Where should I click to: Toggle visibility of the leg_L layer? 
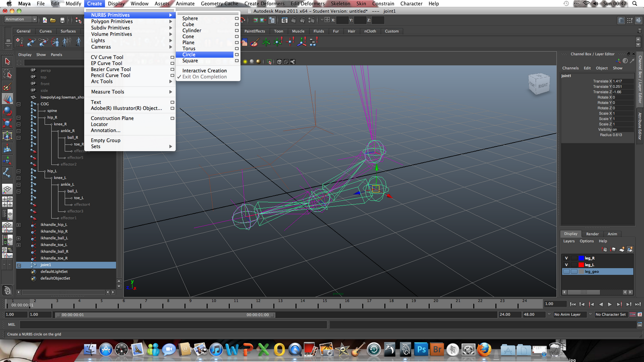pyautogui.click(x=566, y=265)
